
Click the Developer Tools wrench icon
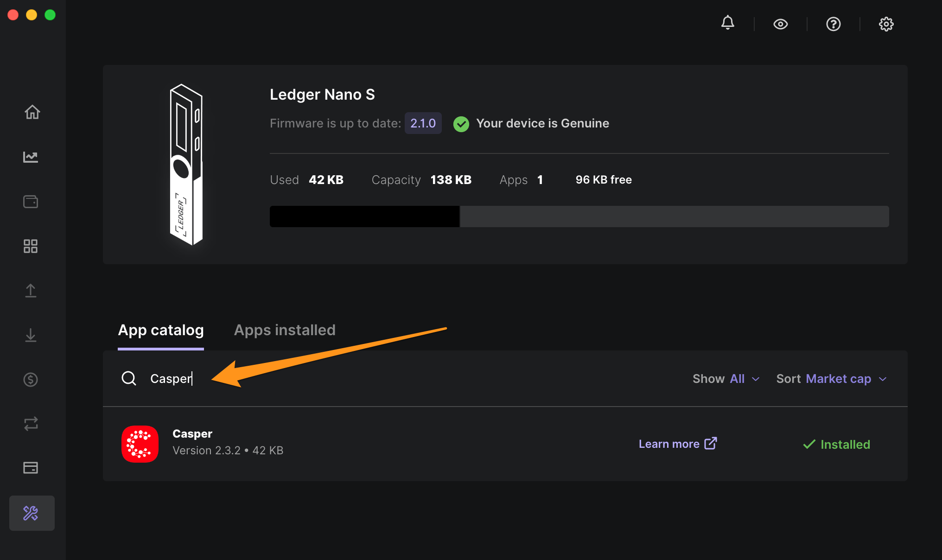pos(31,513)
